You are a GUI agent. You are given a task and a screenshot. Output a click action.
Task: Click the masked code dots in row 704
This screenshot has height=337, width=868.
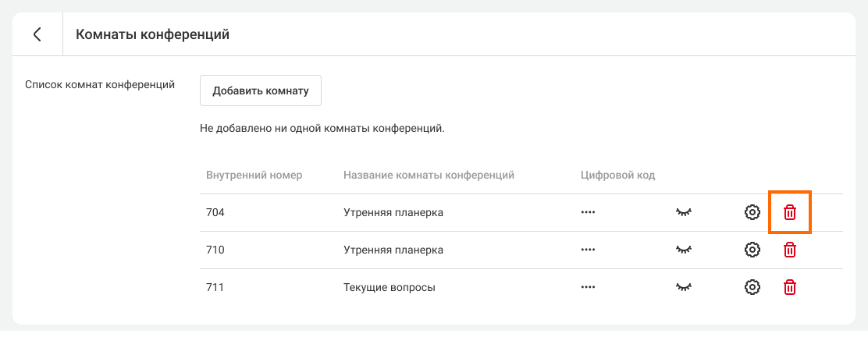588,212
